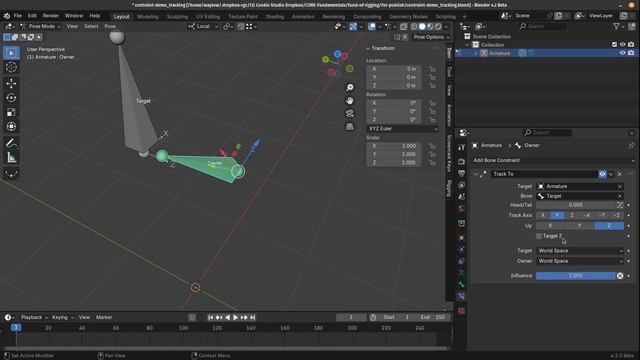Image resolution: width=640 pixels, height=360 pixels.
Task: Switch to the Modeling workspace tab
Action: (x=148, y=17)
